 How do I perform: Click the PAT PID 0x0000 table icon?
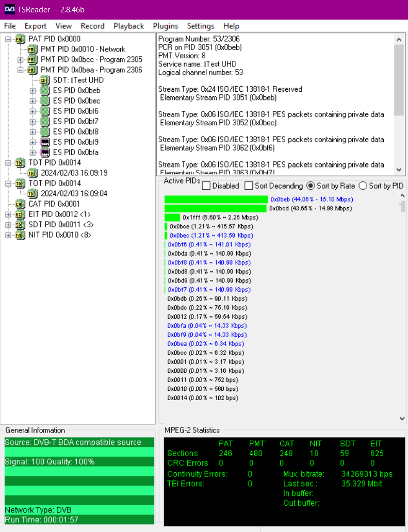tap(20, 39)
